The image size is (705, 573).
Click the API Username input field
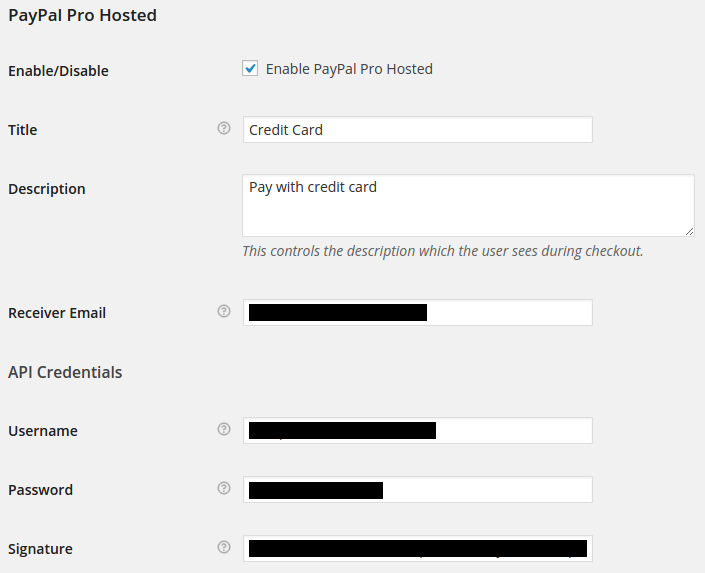click(418, 430)
